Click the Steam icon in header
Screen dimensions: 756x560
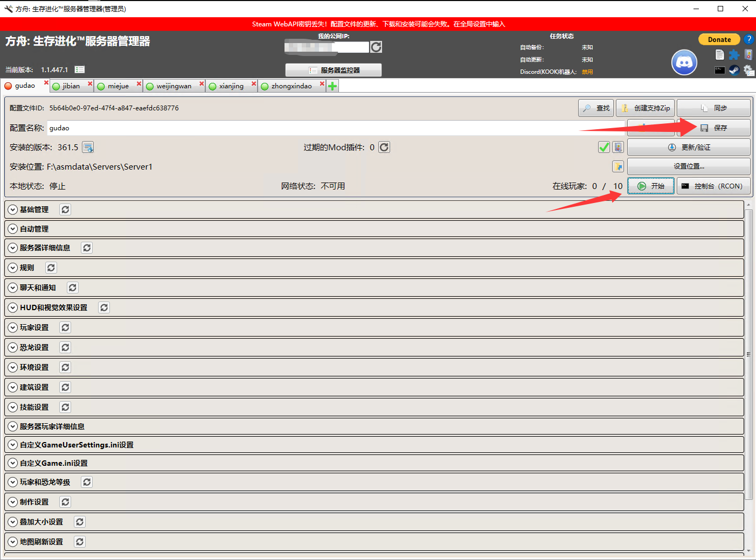[x=734, y=70]
